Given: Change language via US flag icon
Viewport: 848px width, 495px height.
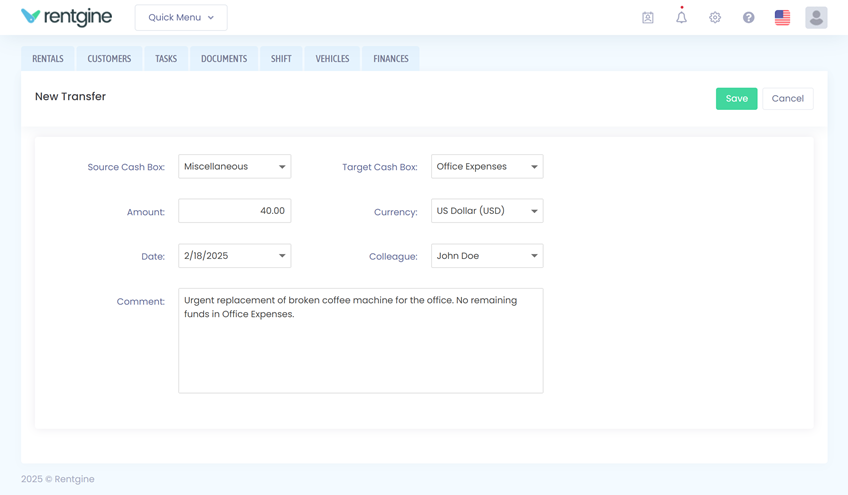Looking at the screenshot, I should click(x=782, y=18).
